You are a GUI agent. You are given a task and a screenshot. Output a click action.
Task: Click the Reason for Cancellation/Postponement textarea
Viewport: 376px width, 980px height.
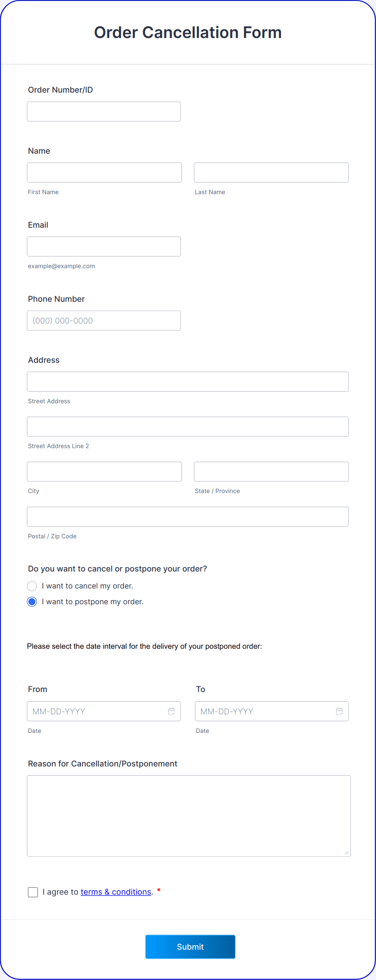tap(188, 816)
